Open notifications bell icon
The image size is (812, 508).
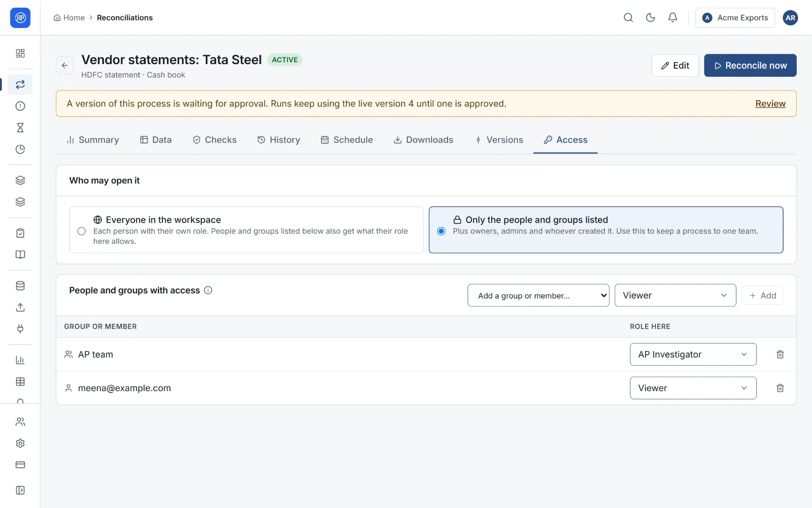[672, 18]
